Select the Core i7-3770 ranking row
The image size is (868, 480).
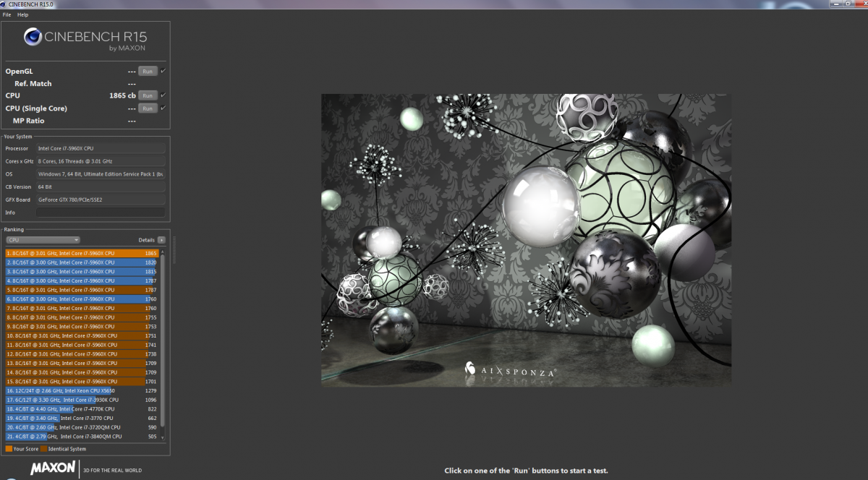pyautogui.click(x=82, y=418)
